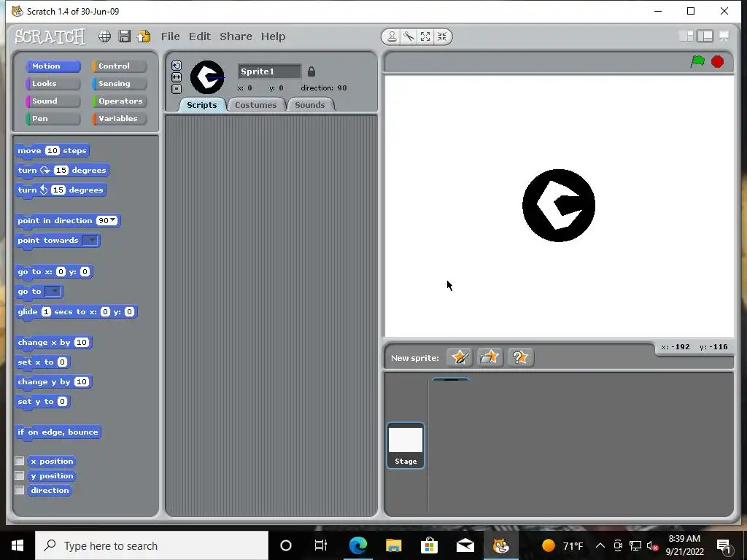Select the Looks block category
This screenshot has width=747, height=560.
tap(53, 84)
